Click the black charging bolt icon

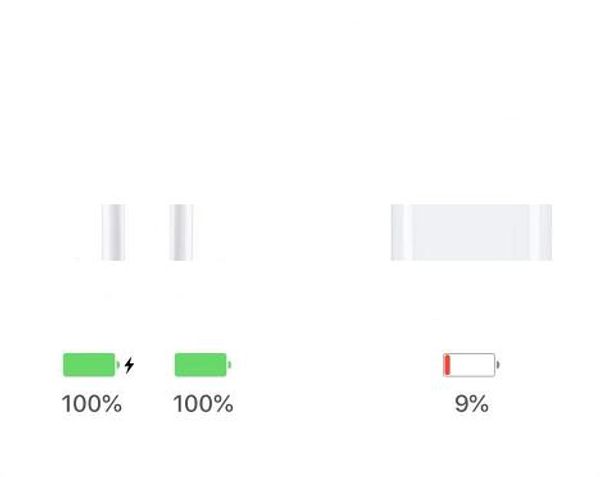point(129,366)
